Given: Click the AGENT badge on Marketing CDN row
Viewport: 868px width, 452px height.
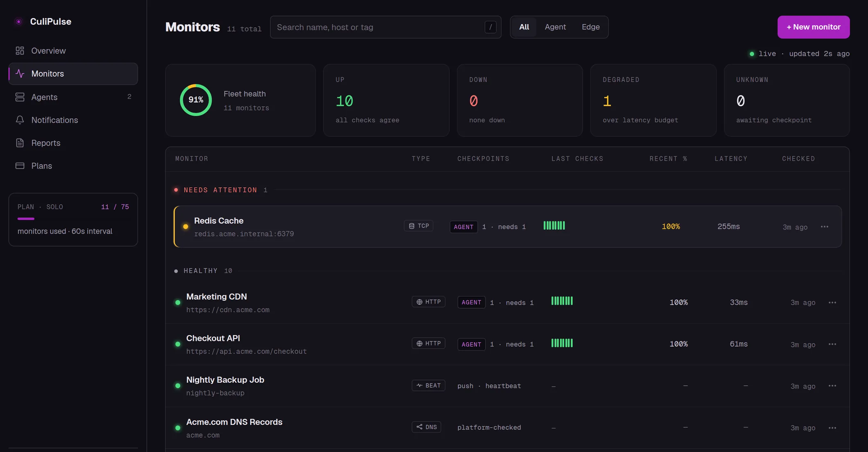Looking at the screenshot, I should pos(471,303).
